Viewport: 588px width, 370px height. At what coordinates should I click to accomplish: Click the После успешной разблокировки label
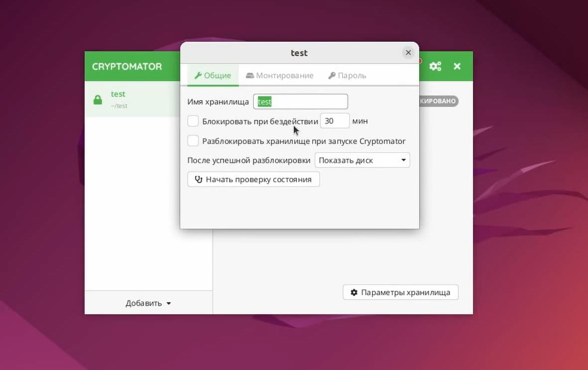tap(249, 160)
